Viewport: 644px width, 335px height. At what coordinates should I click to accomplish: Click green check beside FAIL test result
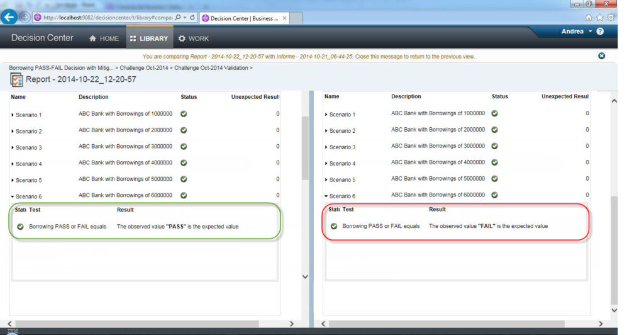(x=333, y=226)
